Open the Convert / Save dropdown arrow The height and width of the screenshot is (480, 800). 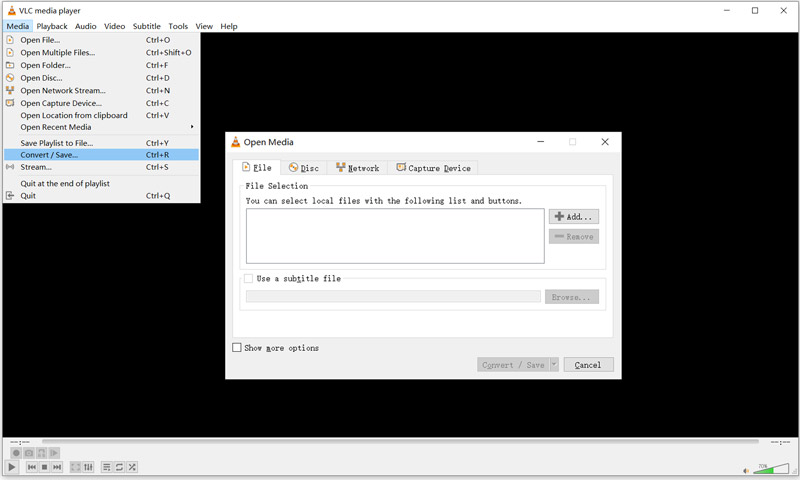[x=554, y=365]
